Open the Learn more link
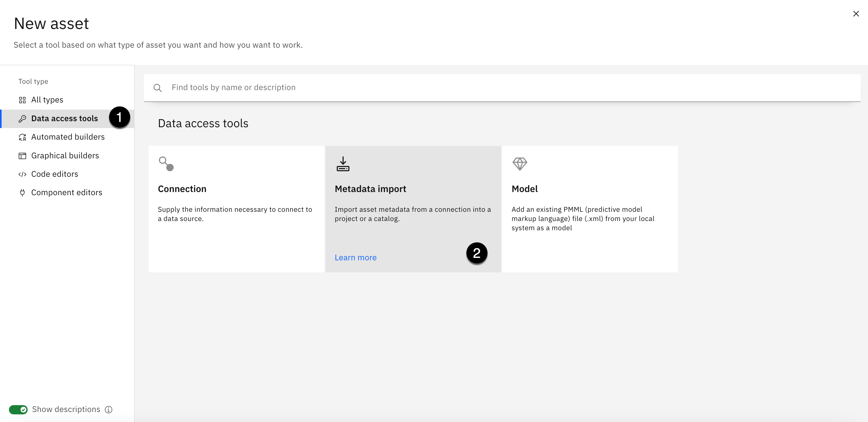Screen dimensions: 868x422 pos(355,258)
